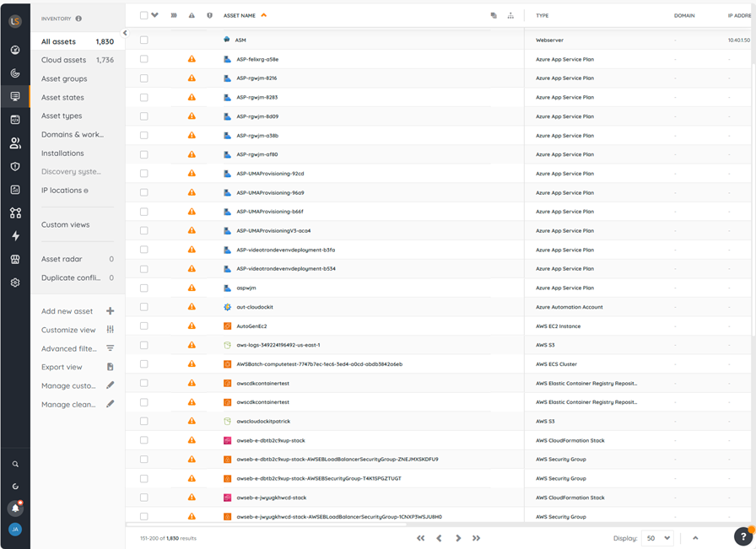This screenshot has width=756, height=549.
Task: Click the Azure Automation icon for aut-cloudockit
Action: pyautogui.click(x=228, y=307)
